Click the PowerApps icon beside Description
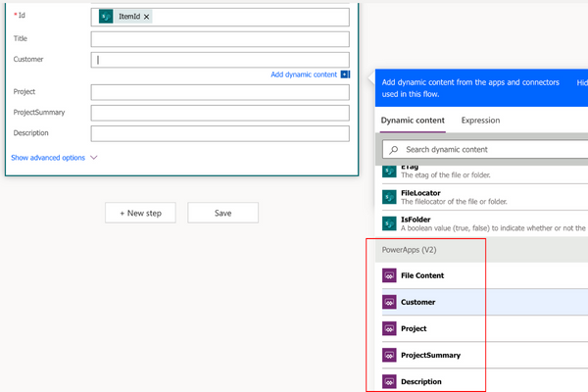The image size is (588, 392). click(389, 381)
